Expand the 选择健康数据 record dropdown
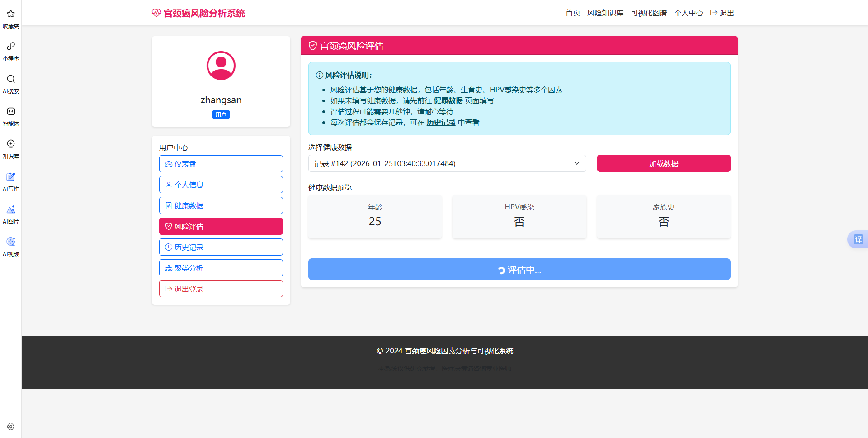868x438 pixels. click(576, 163)
